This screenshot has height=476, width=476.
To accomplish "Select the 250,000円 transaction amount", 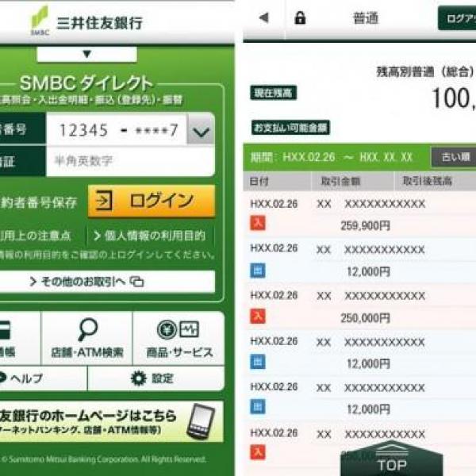I will [365, 318].
